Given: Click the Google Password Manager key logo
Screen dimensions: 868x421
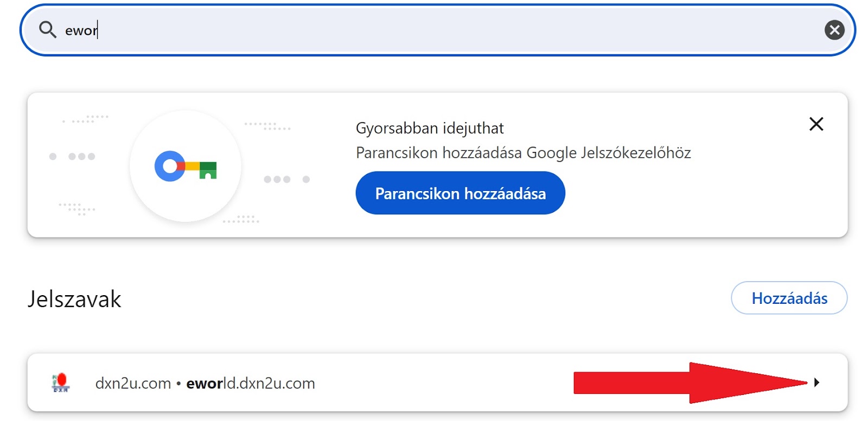Looking at the screenshot, I should 186,167.
